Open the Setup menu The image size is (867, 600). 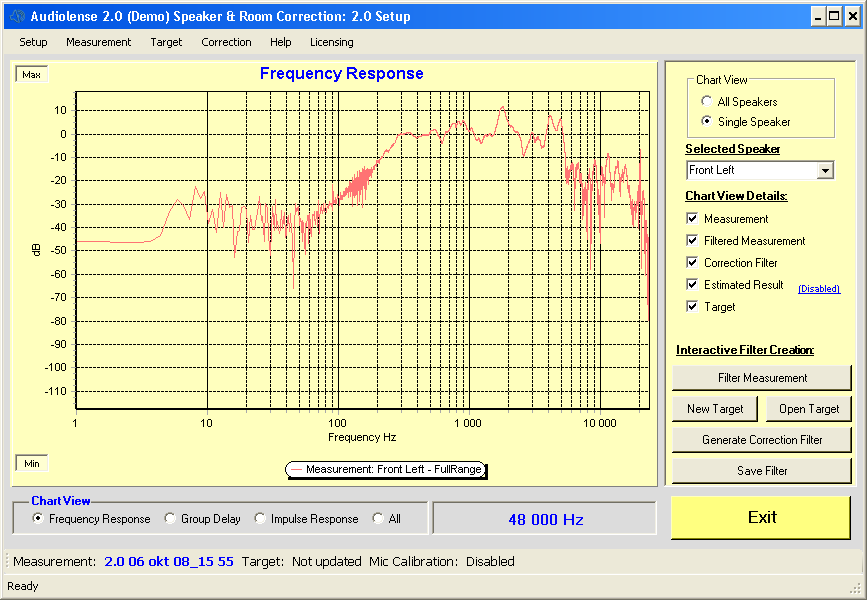(33, 42)
